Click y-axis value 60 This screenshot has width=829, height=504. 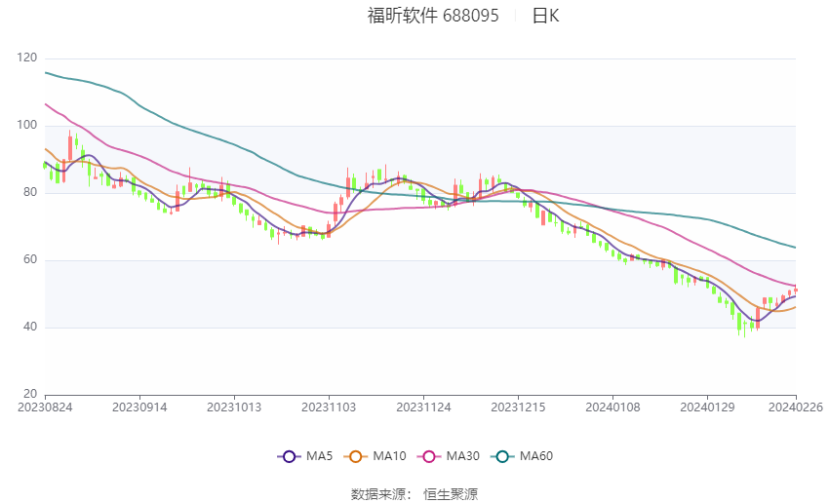(x=30, y=259)
